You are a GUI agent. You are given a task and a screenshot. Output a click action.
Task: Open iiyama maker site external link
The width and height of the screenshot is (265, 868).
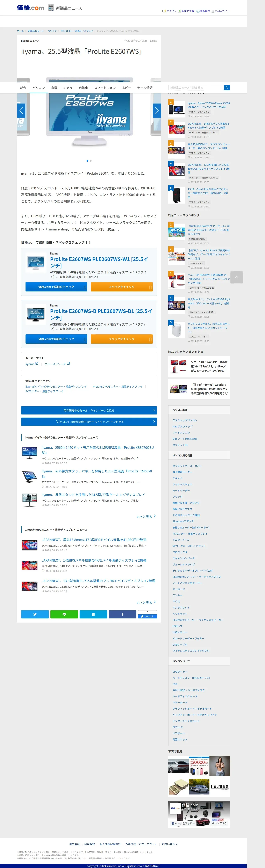32,364
